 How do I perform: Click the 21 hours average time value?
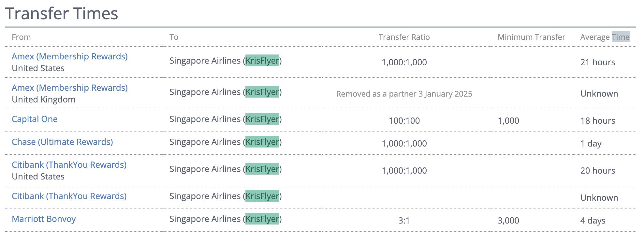(598, 62)
